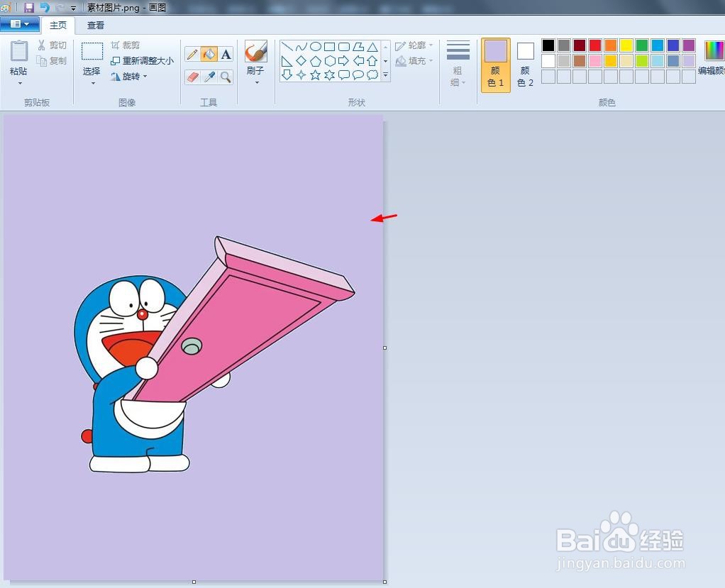Screen dimensions: 725x588
Task: Pick the Curve shape
Action: [301, 47]
